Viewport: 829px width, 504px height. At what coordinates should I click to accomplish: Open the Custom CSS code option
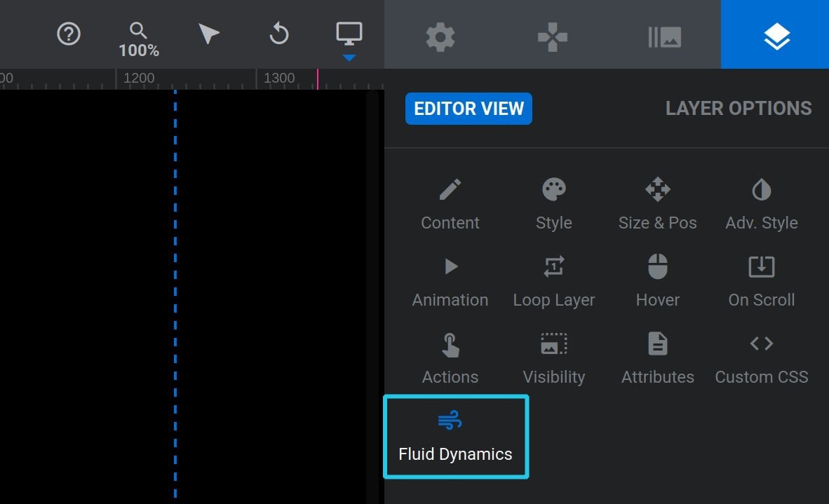762,359
